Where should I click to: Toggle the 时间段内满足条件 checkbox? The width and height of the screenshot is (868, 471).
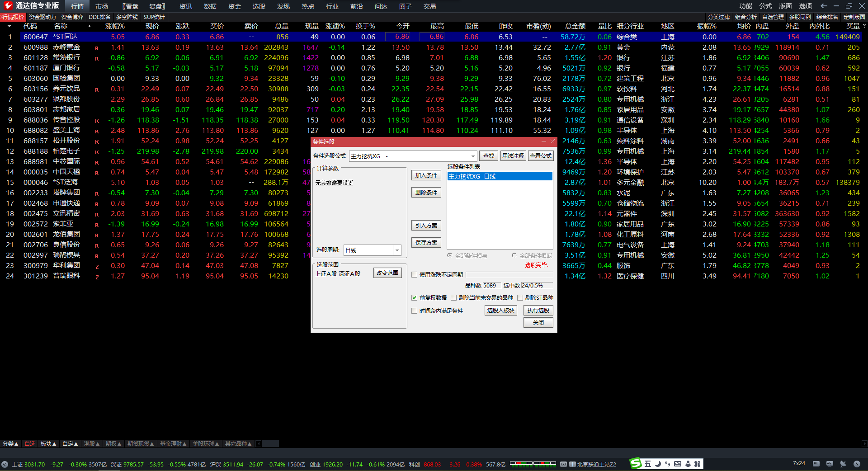coord(414,311)
